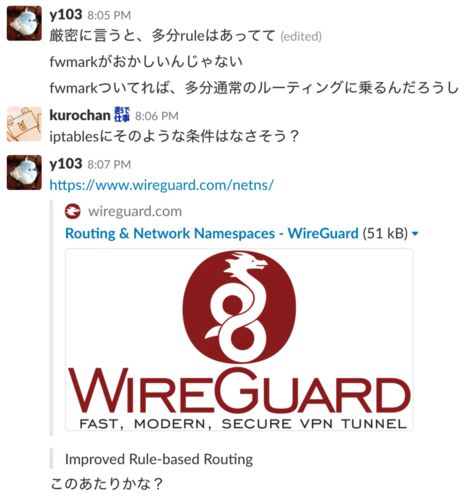Click the 8:07 PM timestamp

click(x=109, y=164)
